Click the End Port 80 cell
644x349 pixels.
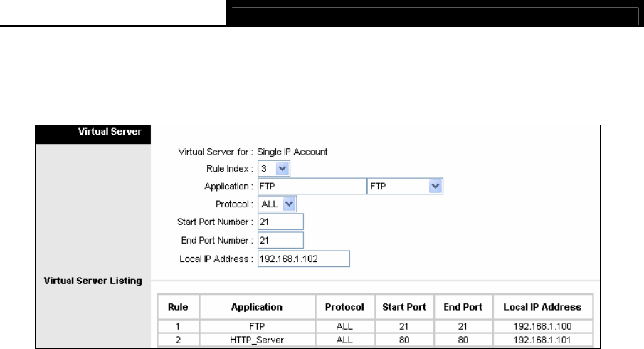point(463,340)
